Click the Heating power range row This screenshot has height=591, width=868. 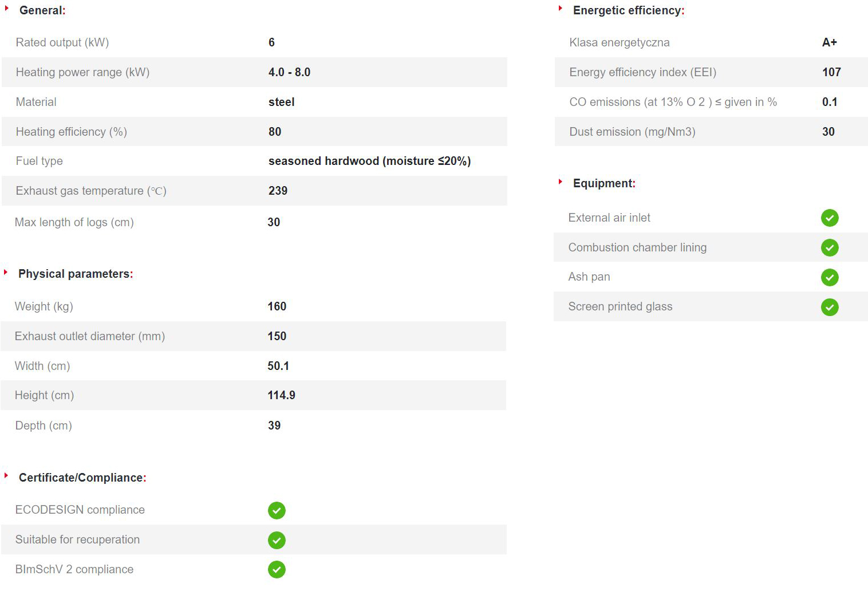click(254, 72)
